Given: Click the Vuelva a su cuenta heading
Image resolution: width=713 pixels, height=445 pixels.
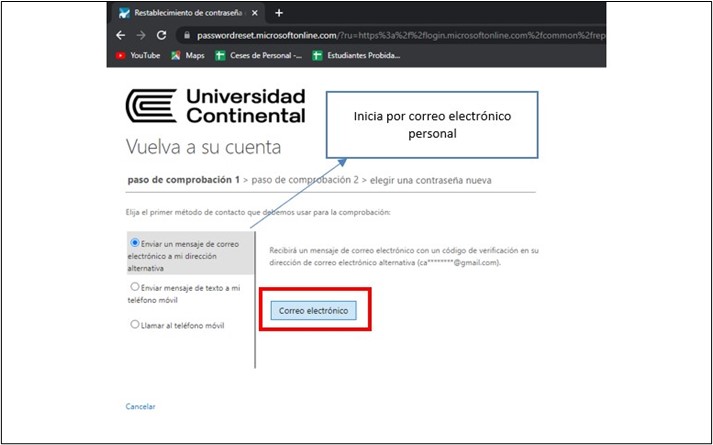Looking at the screenshot, I should [203, 147].
